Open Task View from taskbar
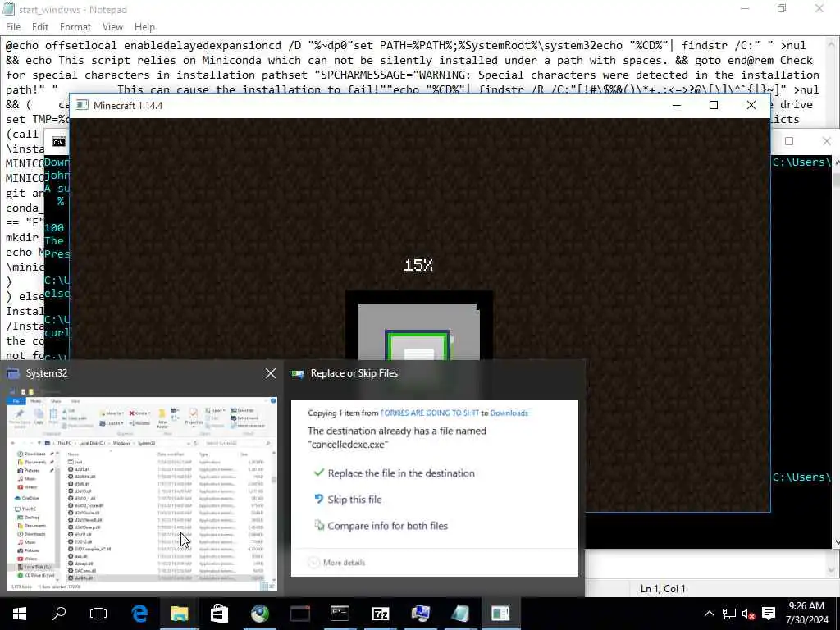Viewport: 840px width, 630px height. (98, 614)
